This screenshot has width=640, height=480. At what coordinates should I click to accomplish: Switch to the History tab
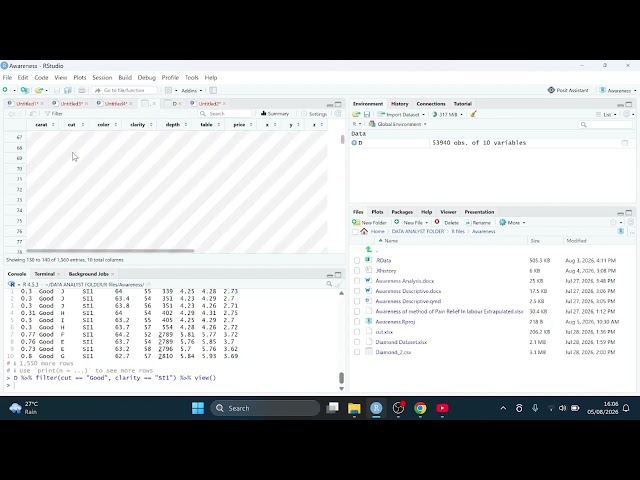(399, 104)
